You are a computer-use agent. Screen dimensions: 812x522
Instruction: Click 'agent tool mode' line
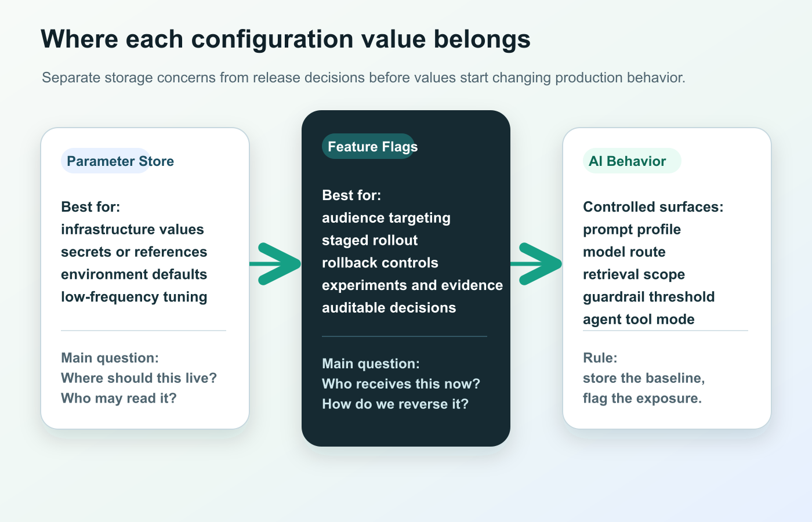(639, 319)
